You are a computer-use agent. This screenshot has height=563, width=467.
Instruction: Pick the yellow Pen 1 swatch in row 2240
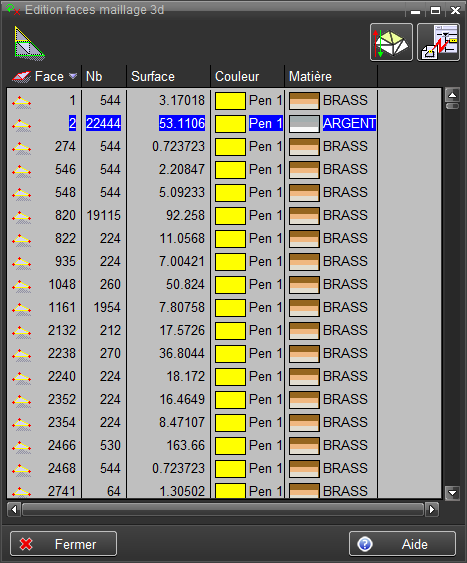coord(230,377)
